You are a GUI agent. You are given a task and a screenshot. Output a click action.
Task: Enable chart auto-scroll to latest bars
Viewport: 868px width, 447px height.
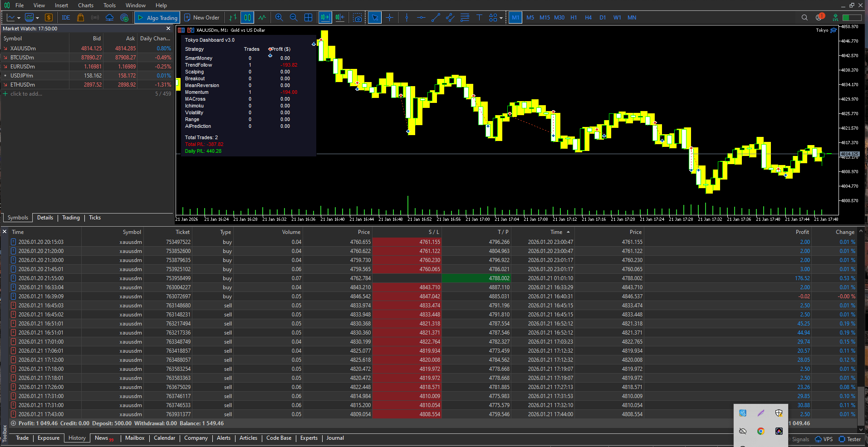click(x=325, y=17)
